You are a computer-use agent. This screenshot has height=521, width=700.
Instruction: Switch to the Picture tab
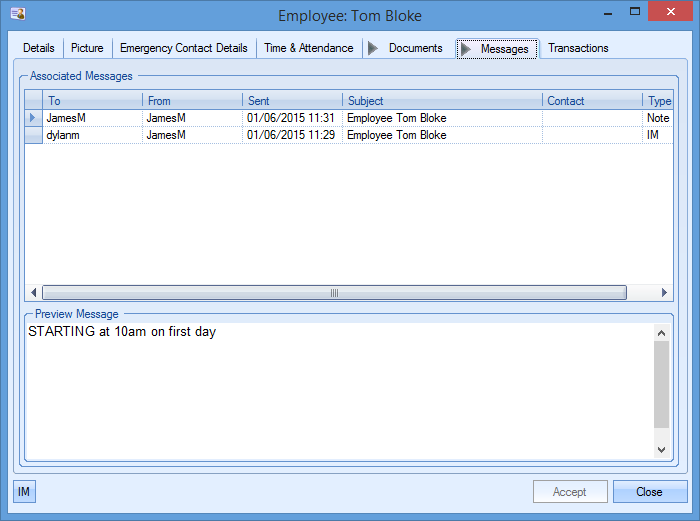coord(87,48)
